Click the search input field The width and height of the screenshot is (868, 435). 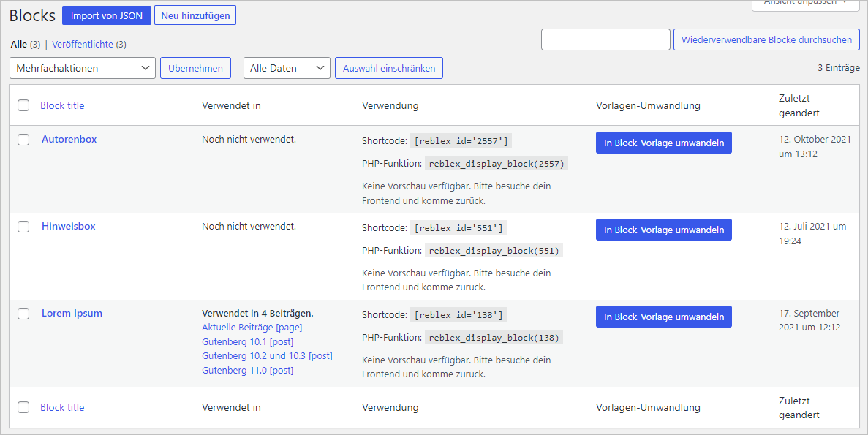[605, 39]
